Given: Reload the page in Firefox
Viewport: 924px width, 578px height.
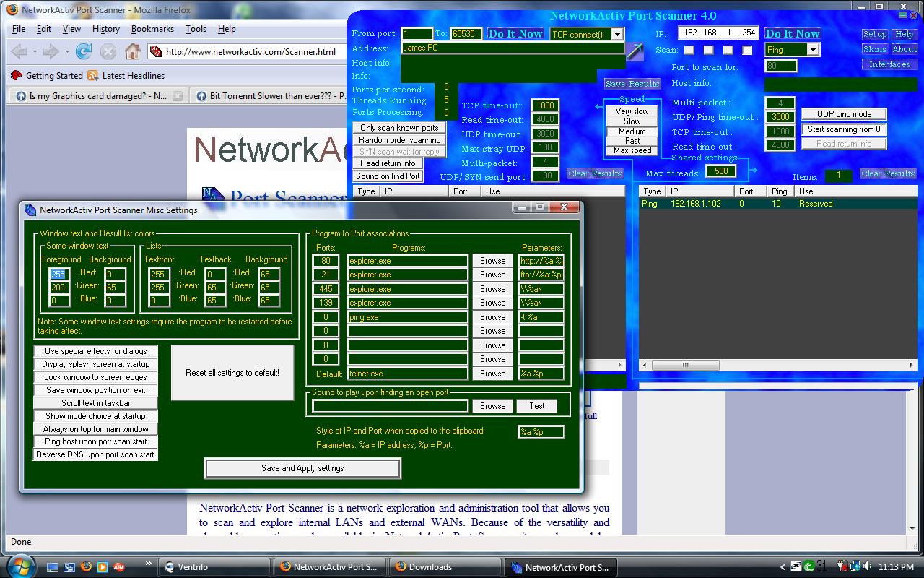Looking at the screenshot, I should point(84,51).
